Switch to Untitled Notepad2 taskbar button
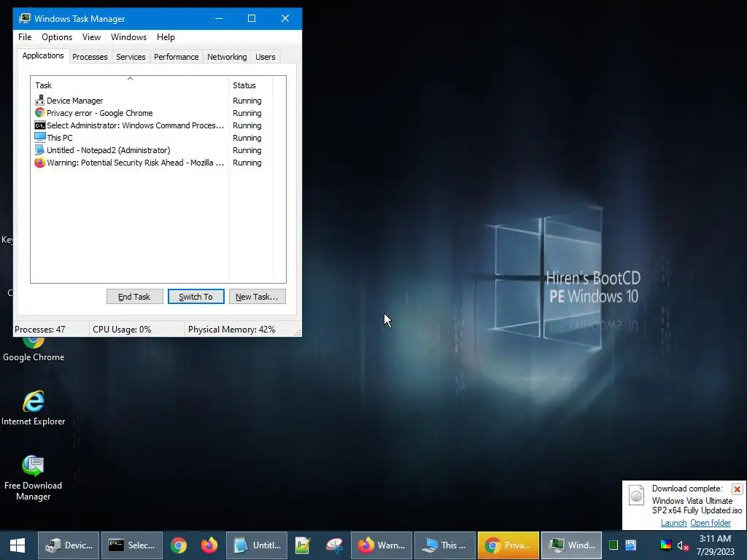This screenshot has height=560, width=747. pyautogui.click(x=257, y=545)
